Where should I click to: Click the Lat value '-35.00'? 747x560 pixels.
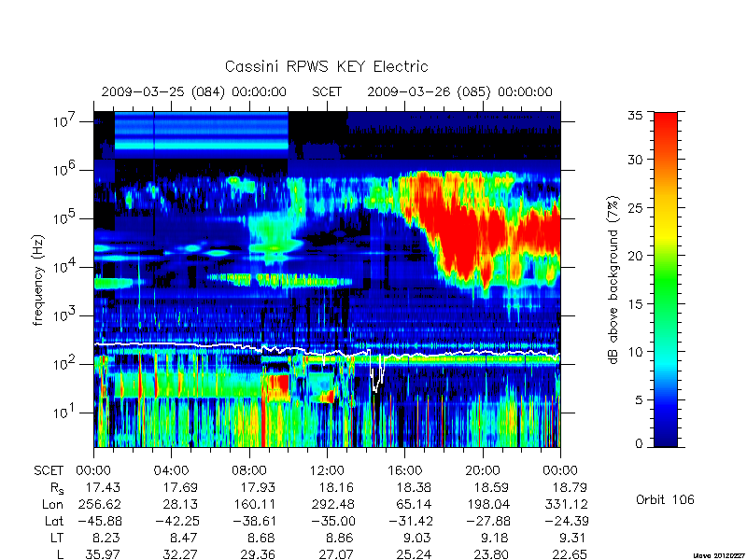click(x=332, y=521)
